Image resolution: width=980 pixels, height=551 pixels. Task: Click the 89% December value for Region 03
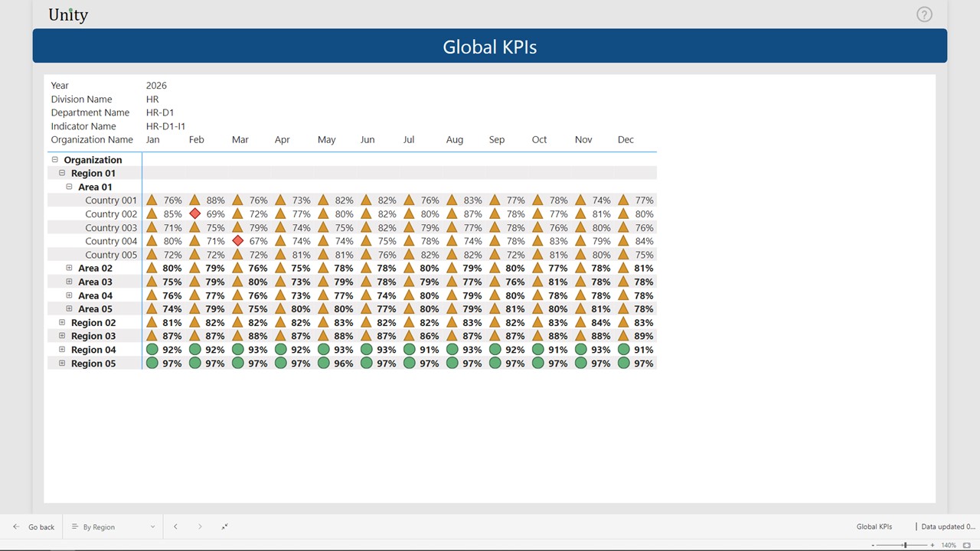coord(644,336)
